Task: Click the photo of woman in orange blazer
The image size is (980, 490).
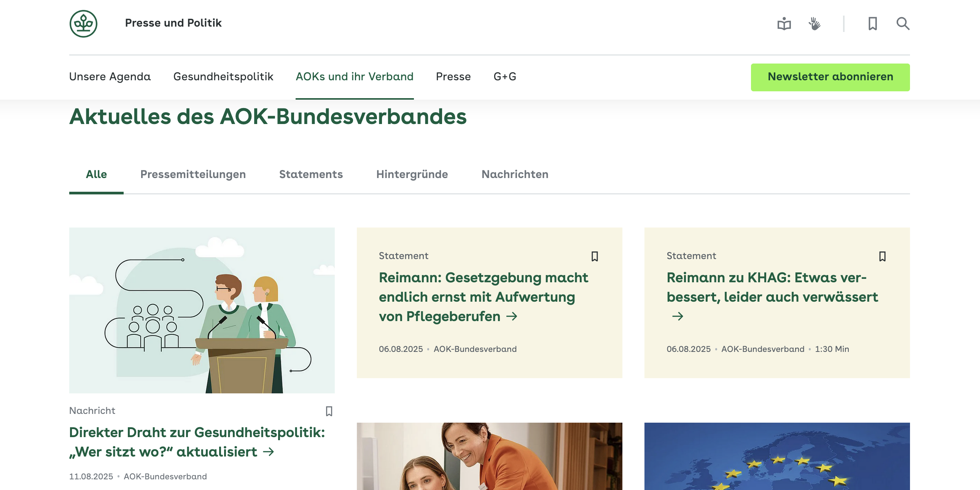Action: coord(489,456)
